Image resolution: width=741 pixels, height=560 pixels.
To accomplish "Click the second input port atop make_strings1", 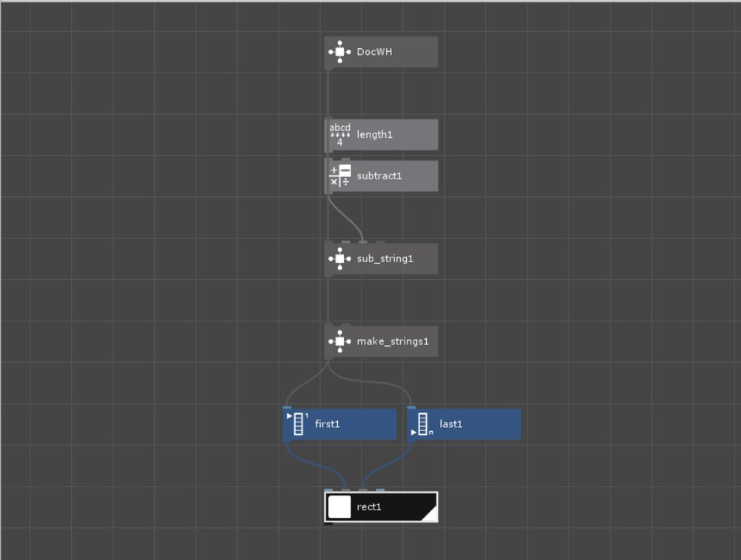I will (x=345, y=324).
